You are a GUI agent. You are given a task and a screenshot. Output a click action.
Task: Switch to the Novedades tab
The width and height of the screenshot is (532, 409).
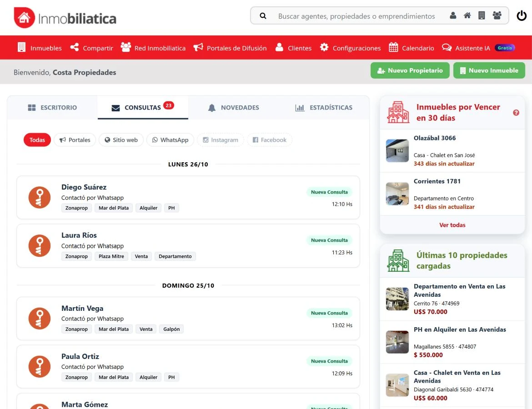click(233, 108)
